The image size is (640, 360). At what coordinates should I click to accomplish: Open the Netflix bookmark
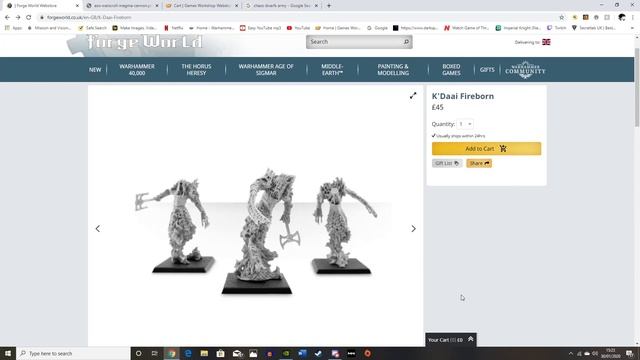point(173,28)
